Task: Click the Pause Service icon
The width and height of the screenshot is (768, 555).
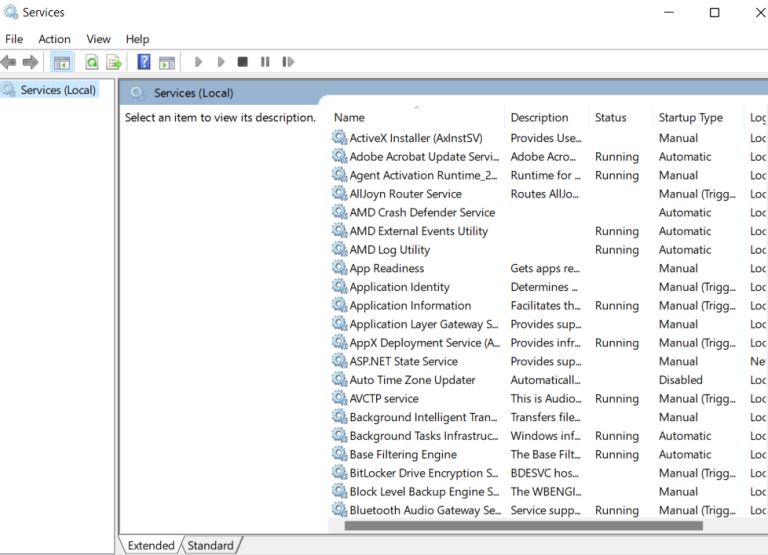Action: 265,62
